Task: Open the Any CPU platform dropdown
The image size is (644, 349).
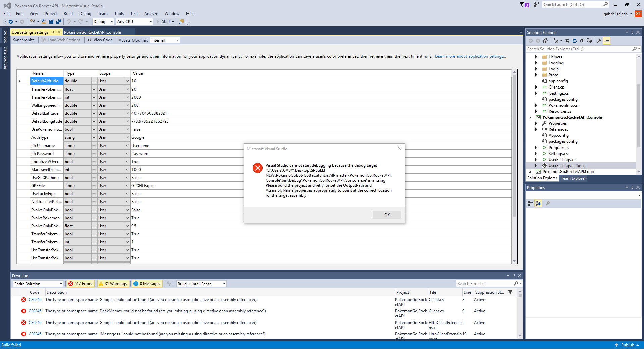Action: tap(135, 22)
